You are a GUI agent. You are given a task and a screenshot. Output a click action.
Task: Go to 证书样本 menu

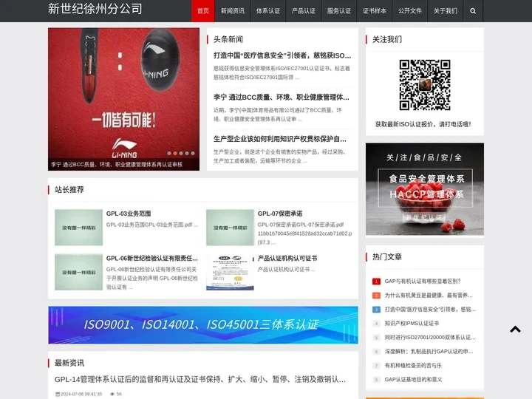(375, 11)
